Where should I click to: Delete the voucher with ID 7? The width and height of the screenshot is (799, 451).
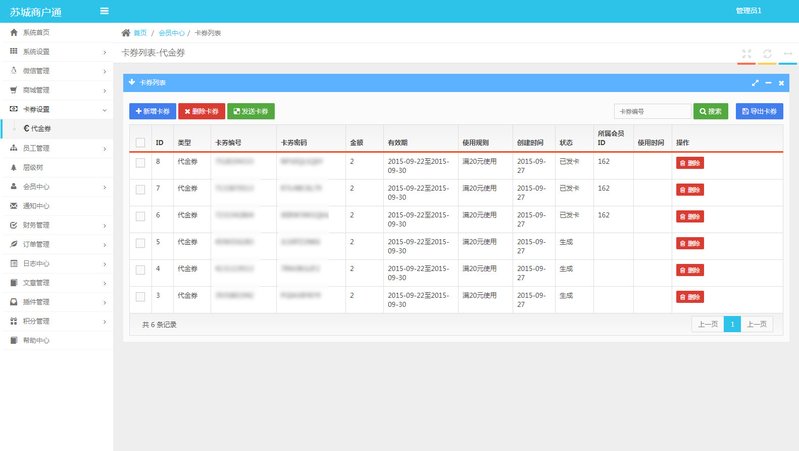(689, 189)
